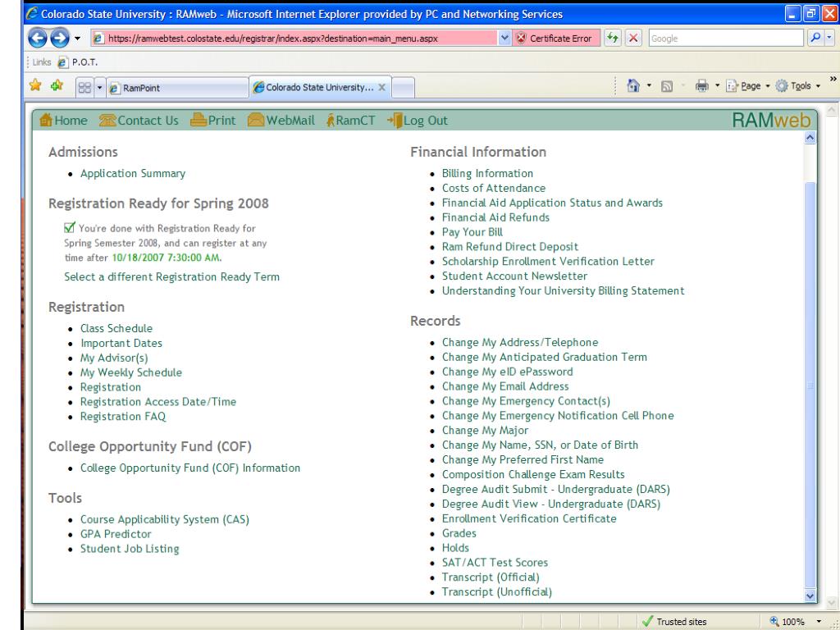Open the address bar dropdown
840x630 pixels.
[x=504, y=38]
